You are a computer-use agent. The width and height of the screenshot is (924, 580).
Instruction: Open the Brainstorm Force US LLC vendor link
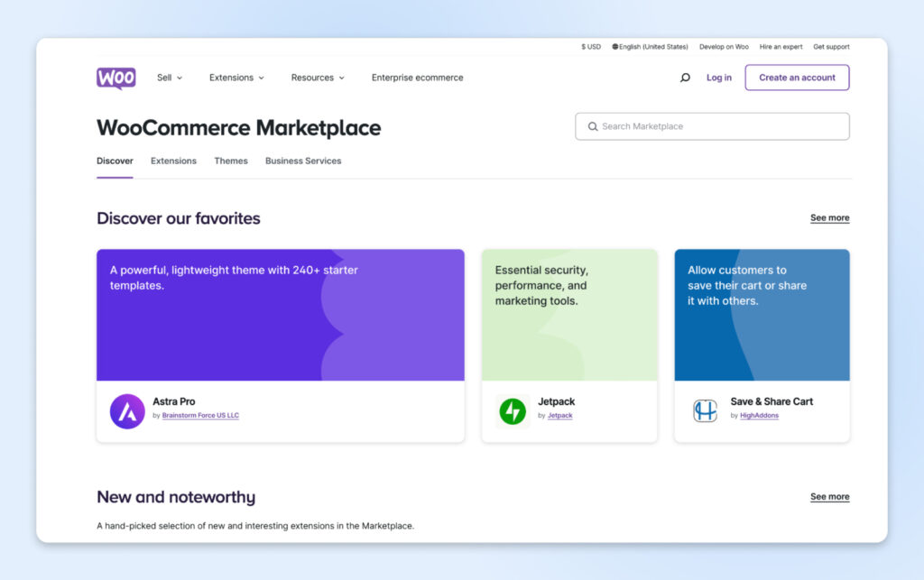[x=200, y=416]
